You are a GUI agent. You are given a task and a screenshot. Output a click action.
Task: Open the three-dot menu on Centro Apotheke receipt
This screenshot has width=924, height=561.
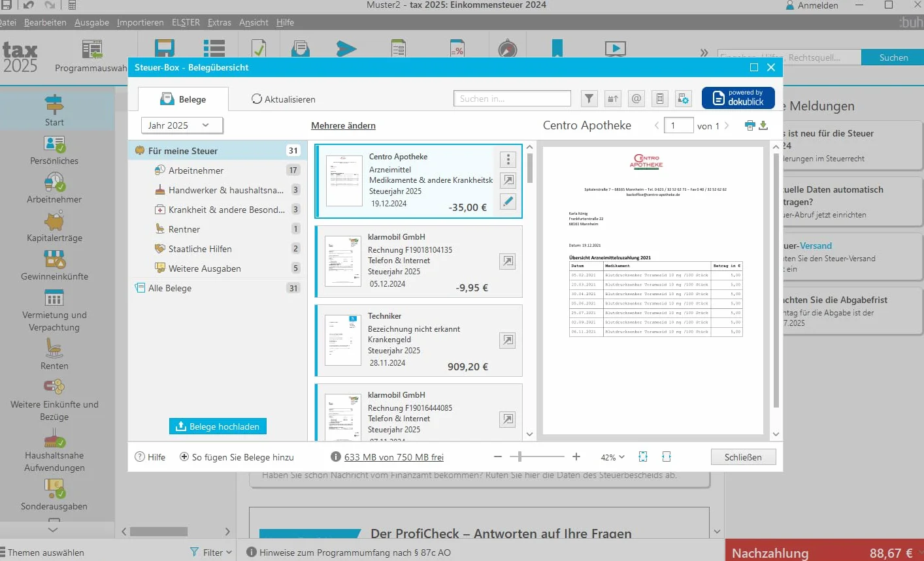[x=508, y=159]
